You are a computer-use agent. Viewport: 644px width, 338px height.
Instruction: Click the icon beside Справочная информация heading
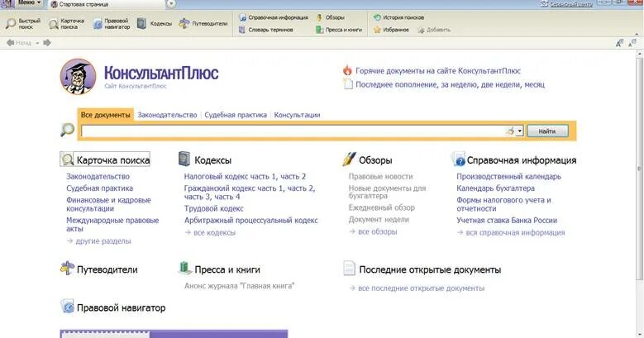pyautogui.click(x=458, y=159)
